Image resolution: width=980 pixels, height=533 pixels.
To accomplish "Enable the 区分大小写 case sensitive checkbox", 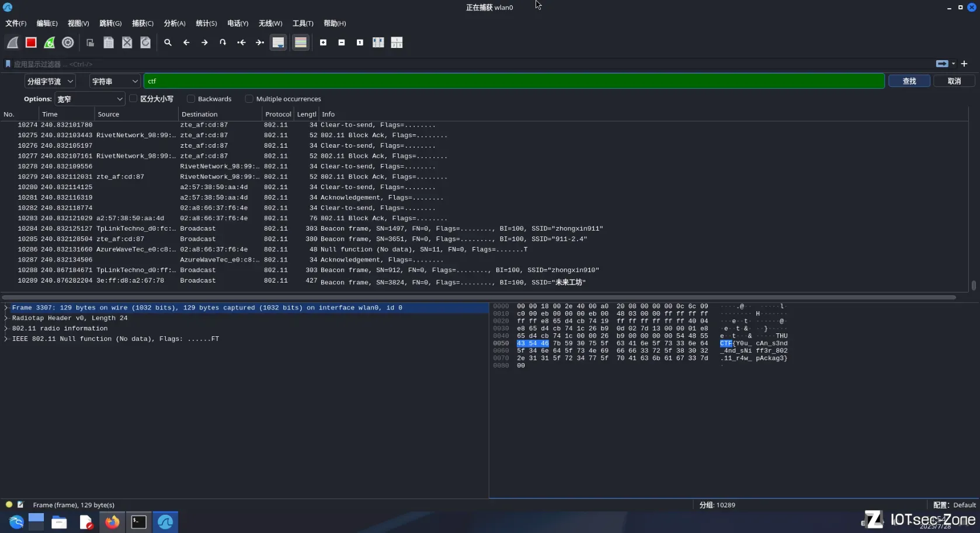I will (133, 99).
